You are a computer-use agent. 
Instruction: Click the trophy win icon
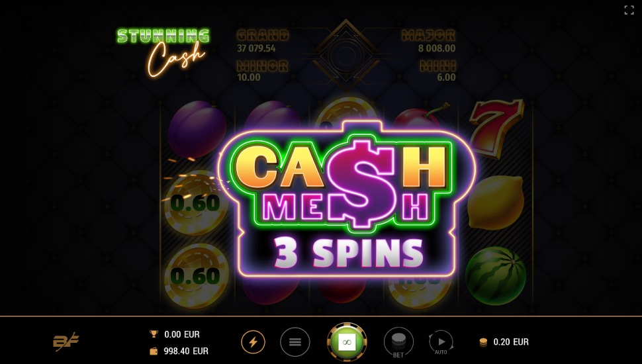pos(154,334)
